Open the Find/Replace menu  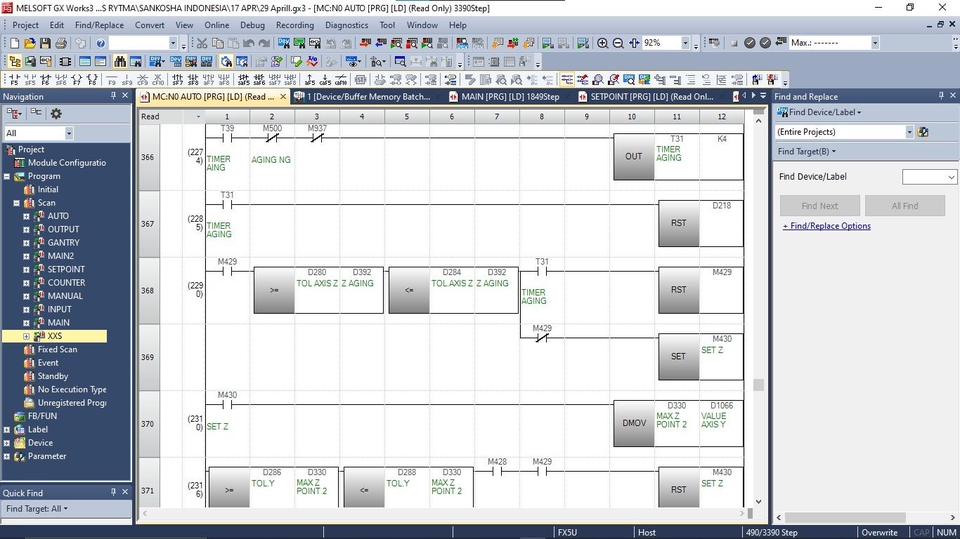coord(99,25)
